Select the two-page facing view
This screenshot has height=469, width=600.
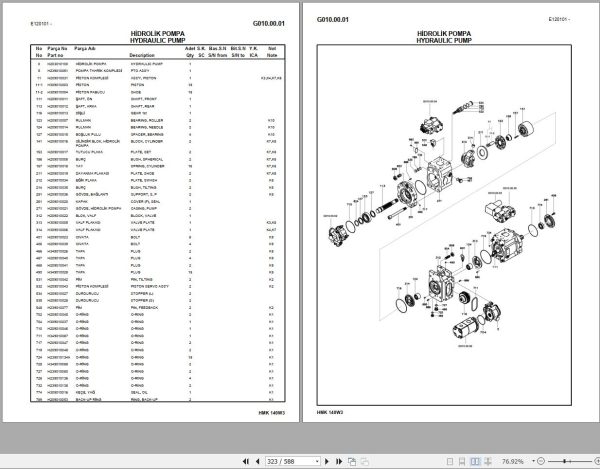475,461
